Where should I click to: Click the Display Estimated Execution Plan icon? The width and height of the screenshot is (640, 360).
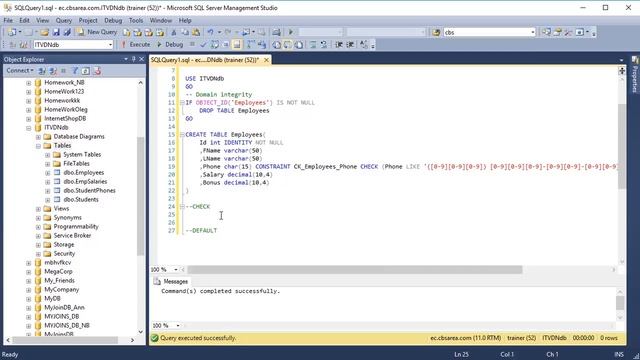pos(215,44)
